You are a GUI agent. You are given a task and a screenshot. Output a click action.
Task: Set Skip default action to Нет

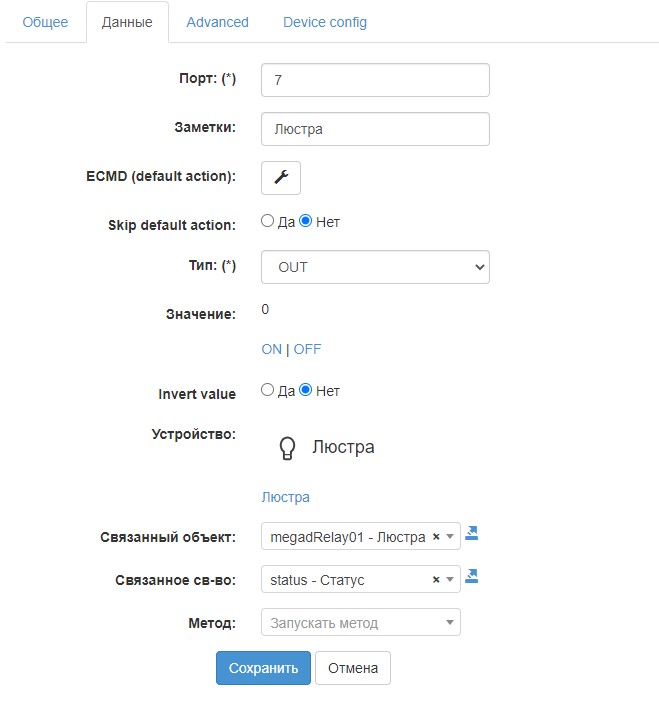[306, 221]
